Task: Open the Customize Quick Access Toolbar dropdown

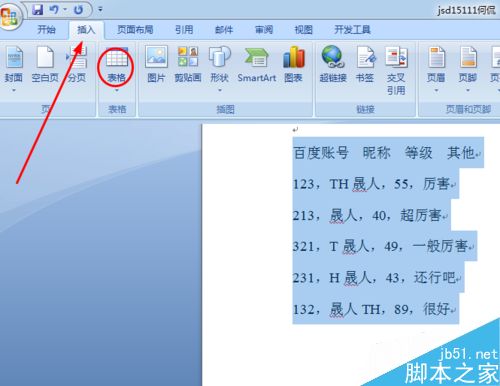Action: point(100,9)
